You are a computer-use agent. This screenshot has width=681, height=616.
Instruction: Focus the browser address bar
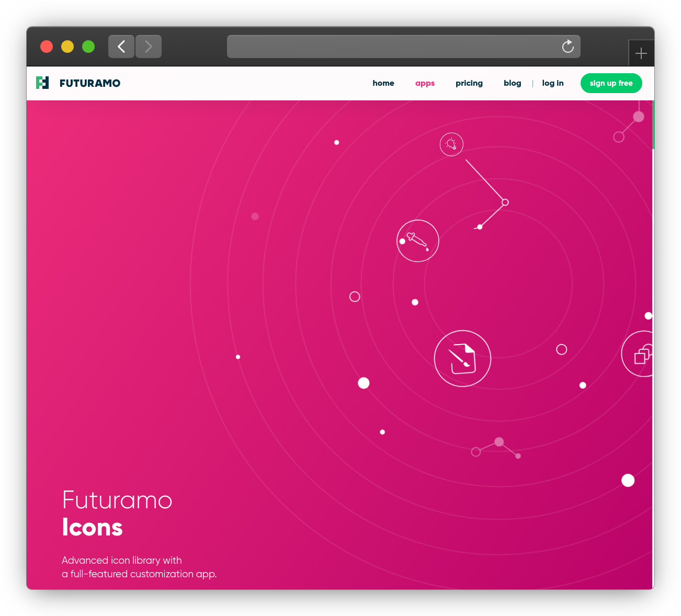point(404,47)
